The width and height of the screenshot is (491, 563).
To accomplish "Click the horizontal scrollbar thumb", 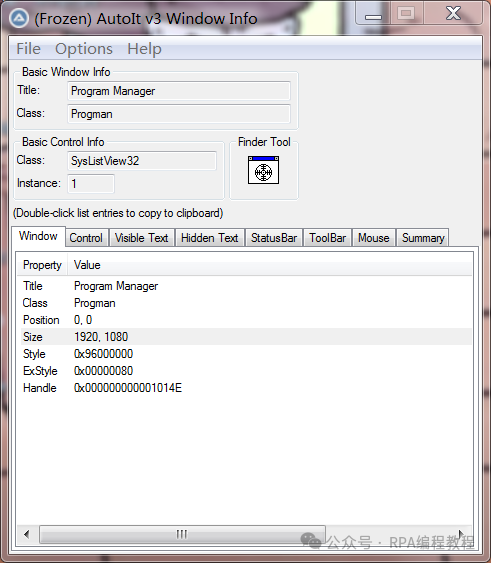I will click(182, 534).
